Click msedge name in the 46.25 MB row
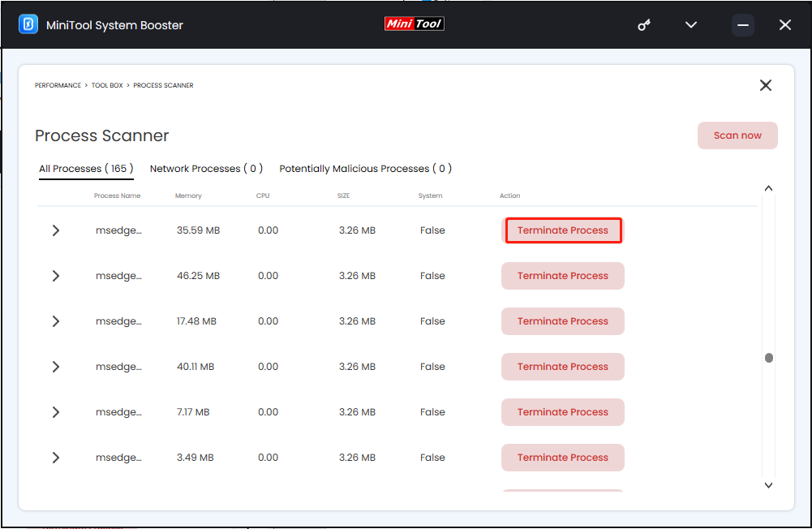 tap(118, 276)
